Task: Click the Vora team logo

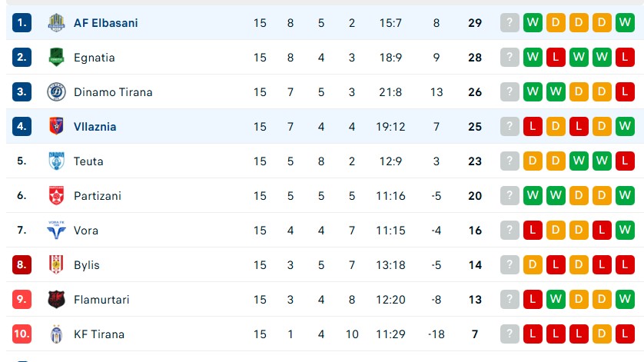Action: click(56, 231)
